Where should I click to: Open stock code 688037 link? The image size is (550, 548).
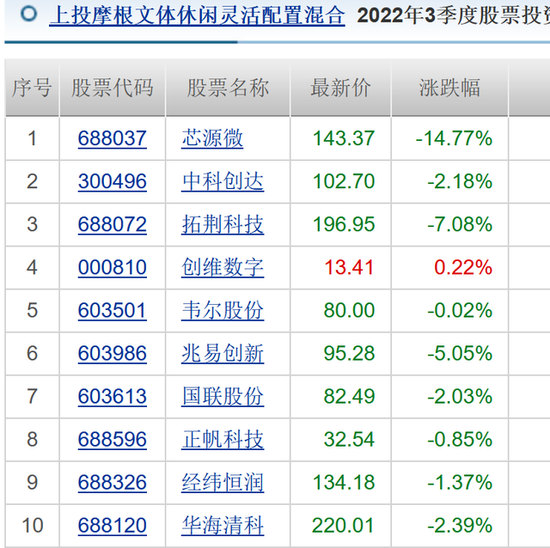tap(112, 138)
